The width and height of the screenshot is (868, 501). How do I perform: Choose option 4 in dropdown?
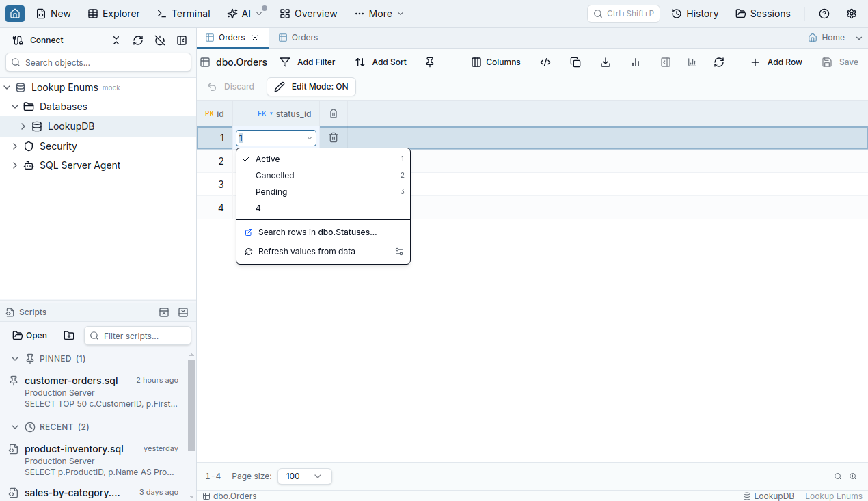[x=323, y=208]
